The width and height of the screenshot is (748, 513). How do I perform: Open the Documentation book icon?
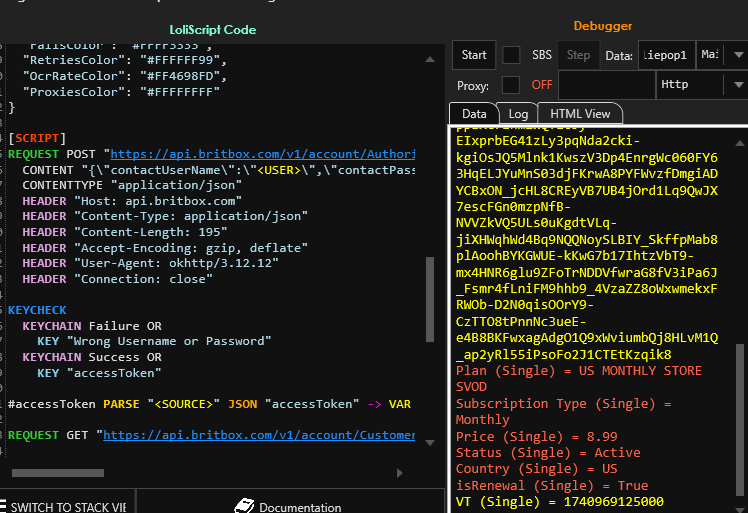click(x=244, y=506)
